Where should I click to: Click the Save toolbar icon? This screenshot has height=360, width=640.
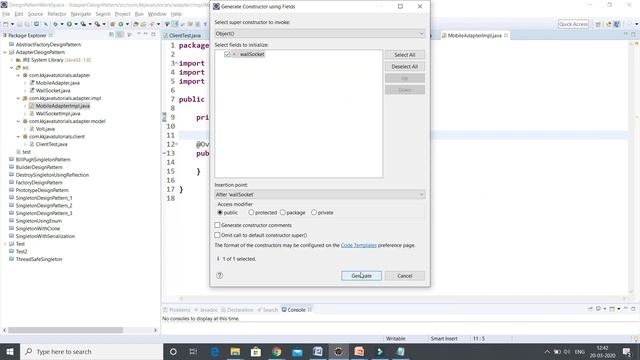click(19, 24)
